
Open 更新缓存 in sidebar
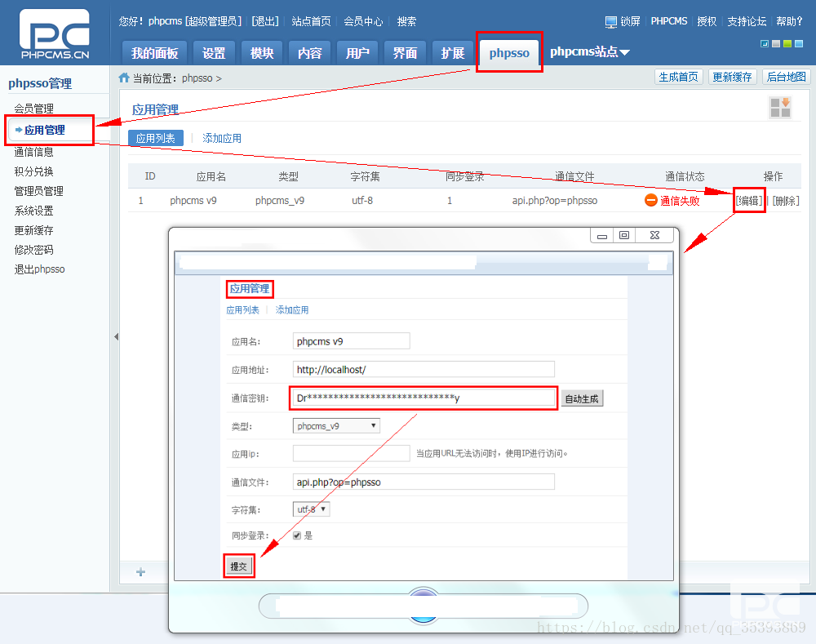coord(33,230)
